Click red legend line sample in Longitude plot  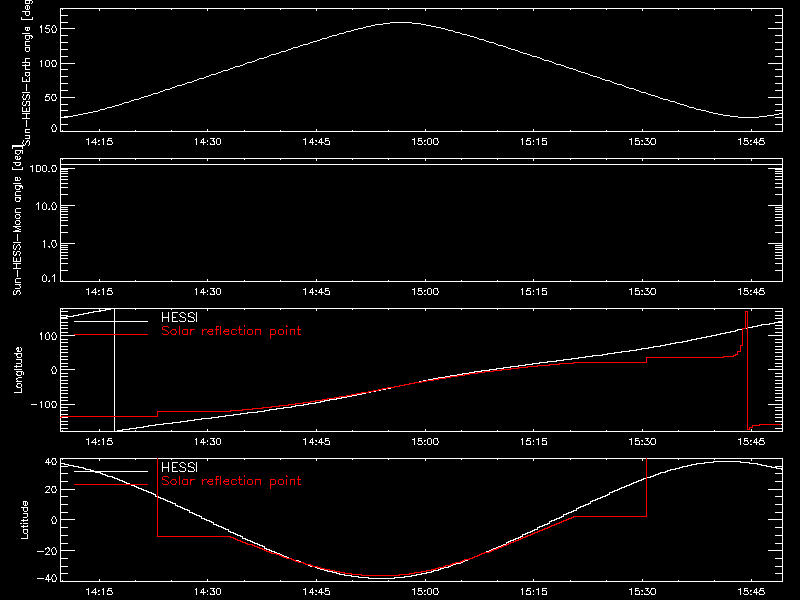click(111, 335)
